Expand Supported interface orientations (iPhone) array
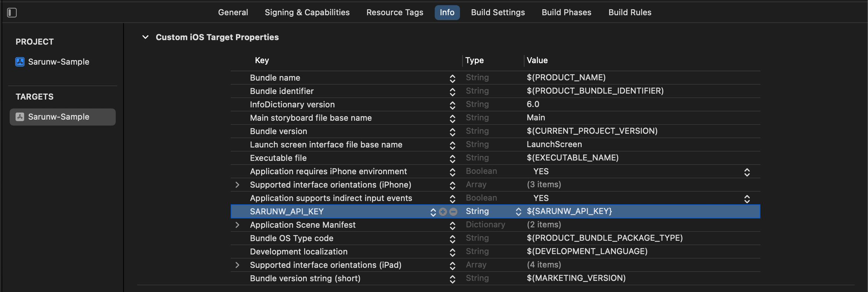Screen dimensions: 868x292 (x=237, y=185)
